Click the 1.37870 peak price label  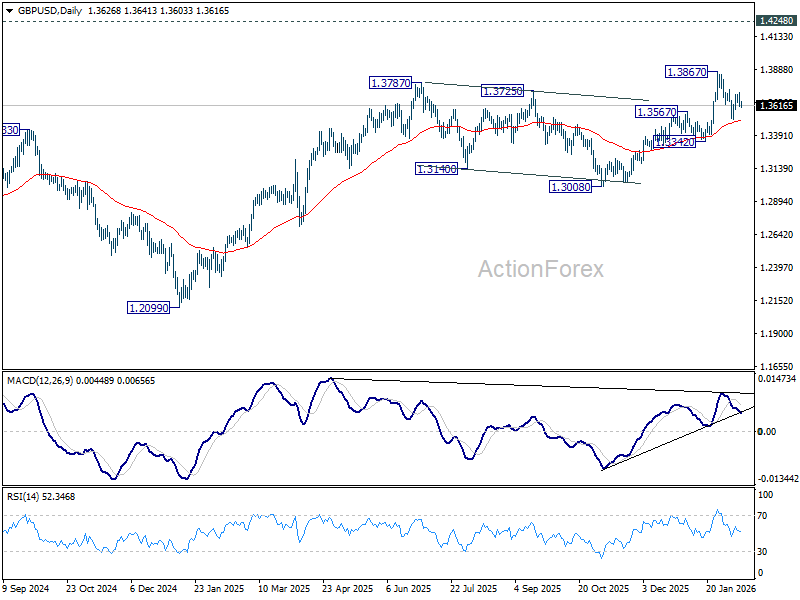(x=390, y=83)
